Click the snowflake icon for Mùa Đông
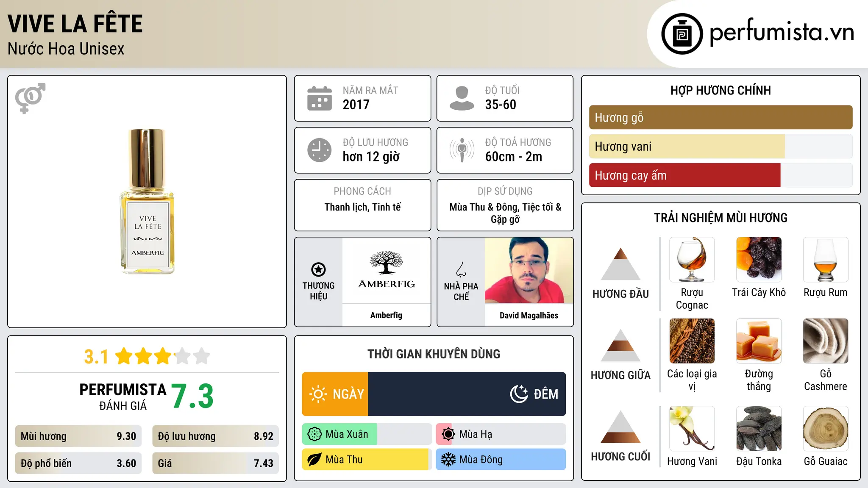The width and height of the screenshot is (868, 488). pyautogui.click(x=448, y=460)
